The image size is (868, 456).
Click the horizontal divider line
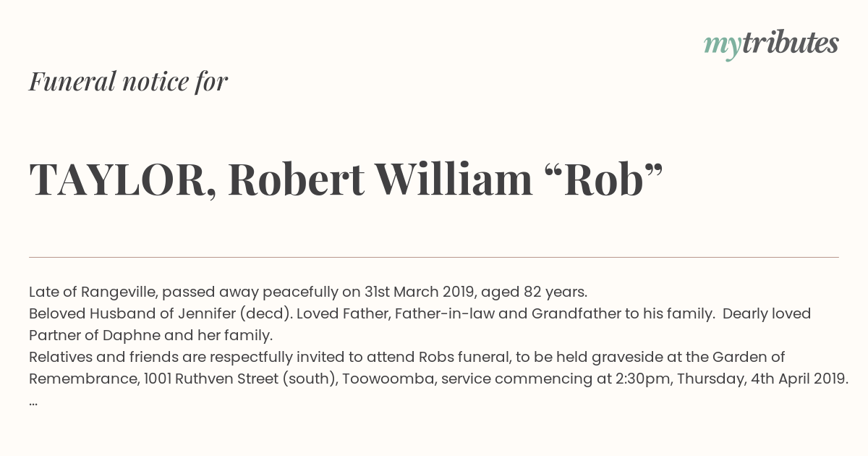point(434,257)
